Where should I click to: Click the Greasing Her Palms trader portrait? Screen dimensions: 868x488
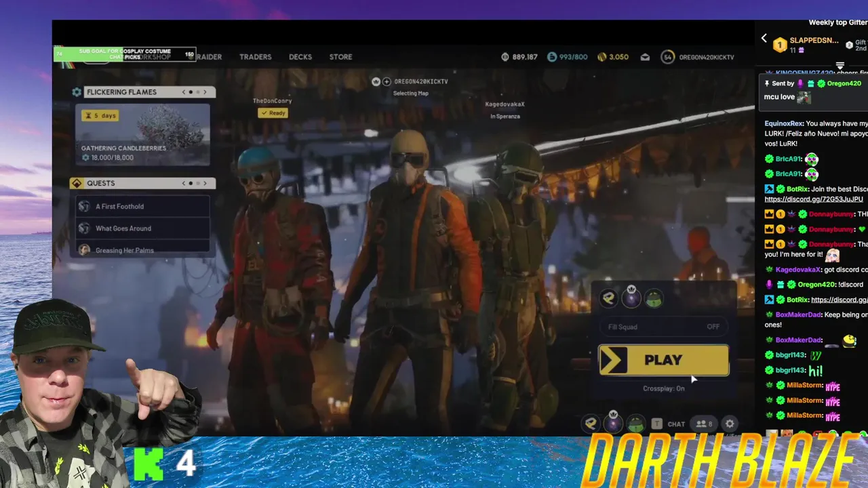pyautogui.click(x=84, y=249)
